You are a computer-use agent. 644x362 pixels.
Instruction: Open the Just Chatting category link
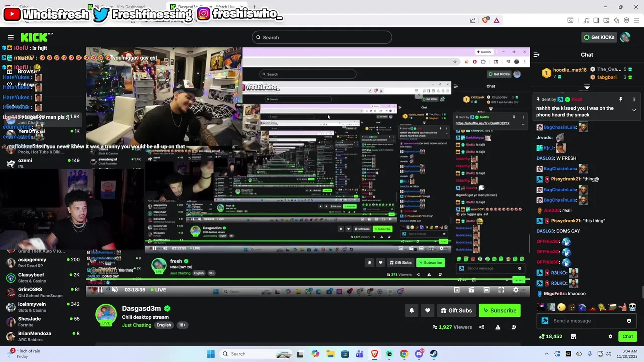point(137,325)
